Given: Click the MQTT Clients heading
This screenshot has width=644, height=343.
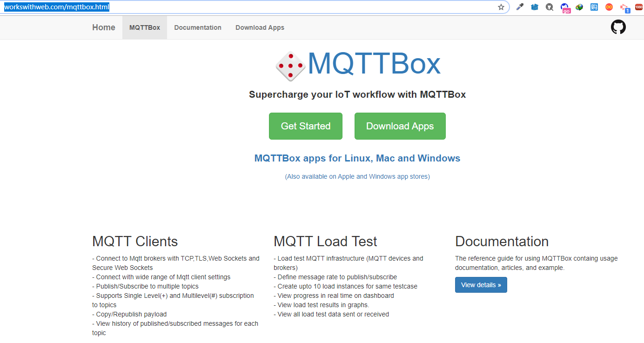Looking at the screenshot, I should pos(135,242).
